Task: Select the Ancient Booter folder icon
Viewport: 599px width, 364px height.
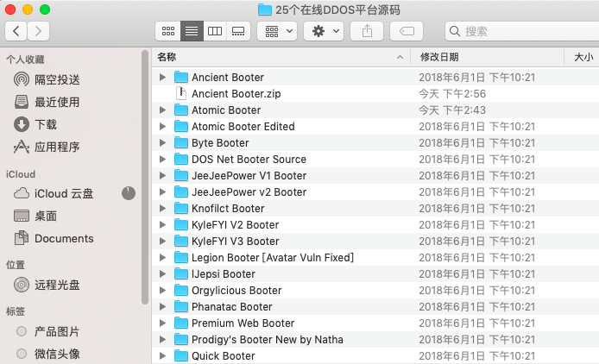Action: (181, 77)
